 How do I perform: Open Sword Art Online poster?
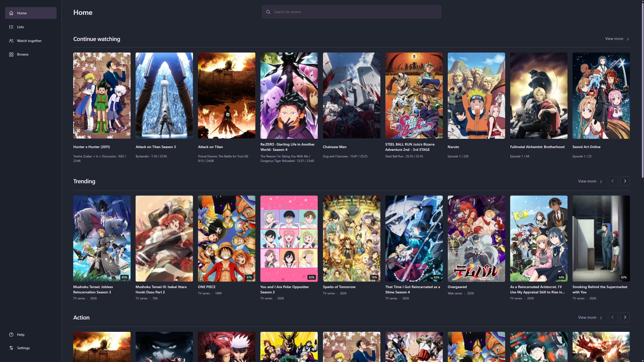tap(601, 96)
